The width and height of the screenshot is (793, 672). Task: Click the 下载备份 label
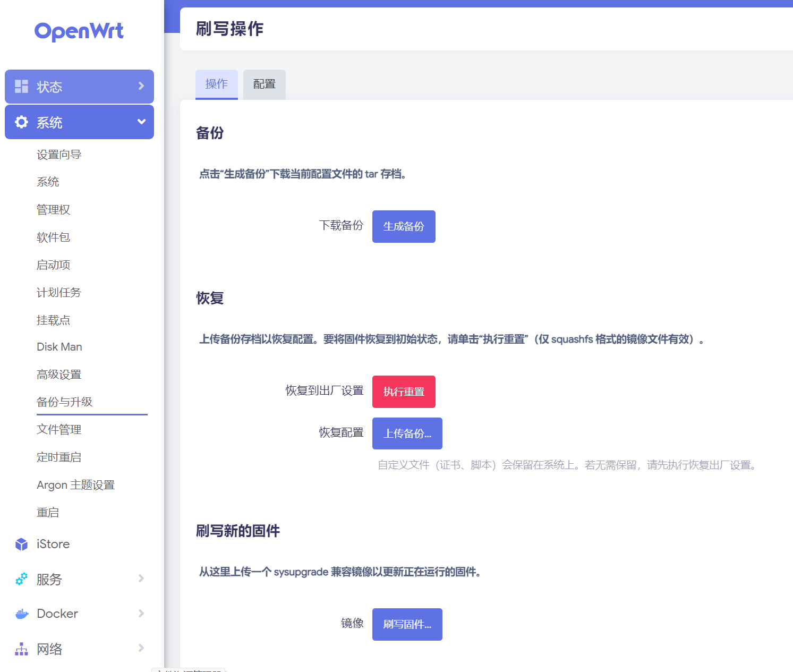341,225
